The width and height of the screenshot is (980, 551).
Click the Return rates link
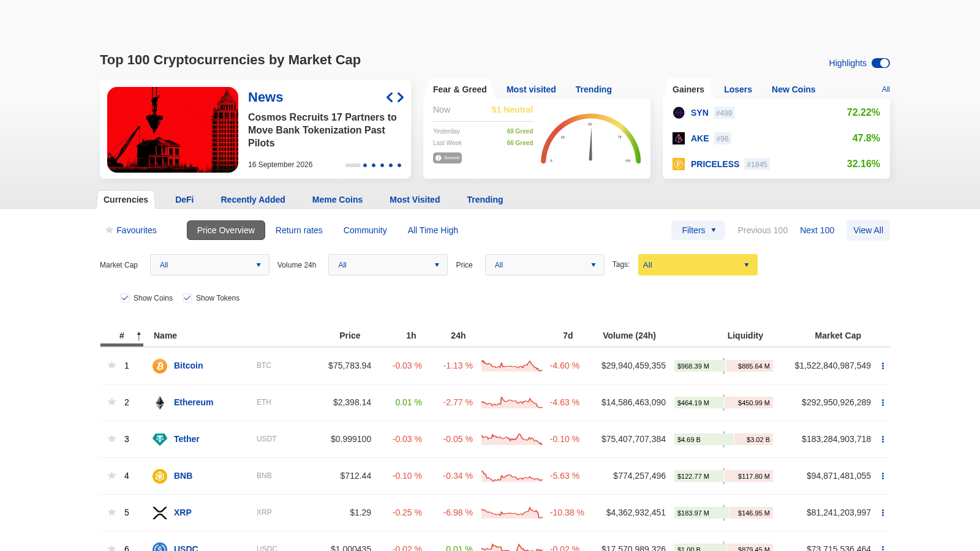(x=299, y=230)
